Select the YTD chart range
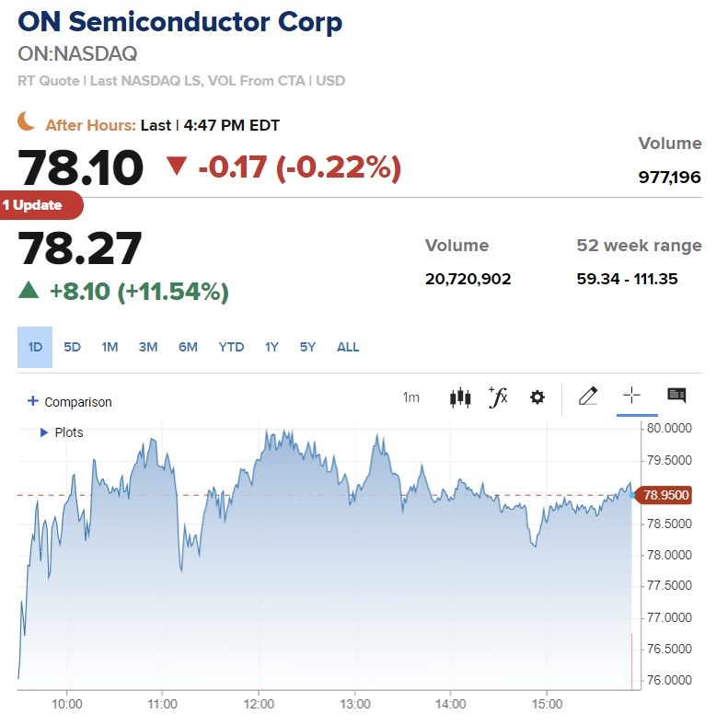Viewport: 728px width, 725px height. point(231,347)
